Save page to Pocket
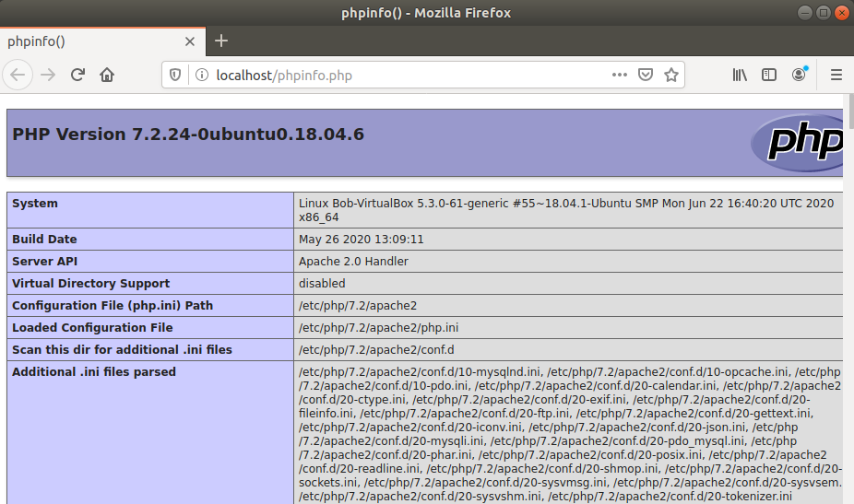The height and width of the screenshot is (504, 854). [646, 75]
